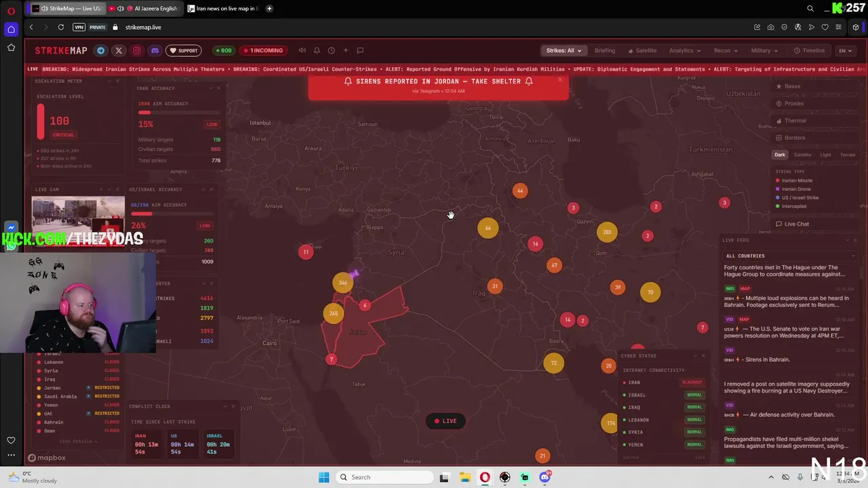The image size is (868, 488).
Task: Open the StrikeMap Telegram link icon
Action: point(101,50)
